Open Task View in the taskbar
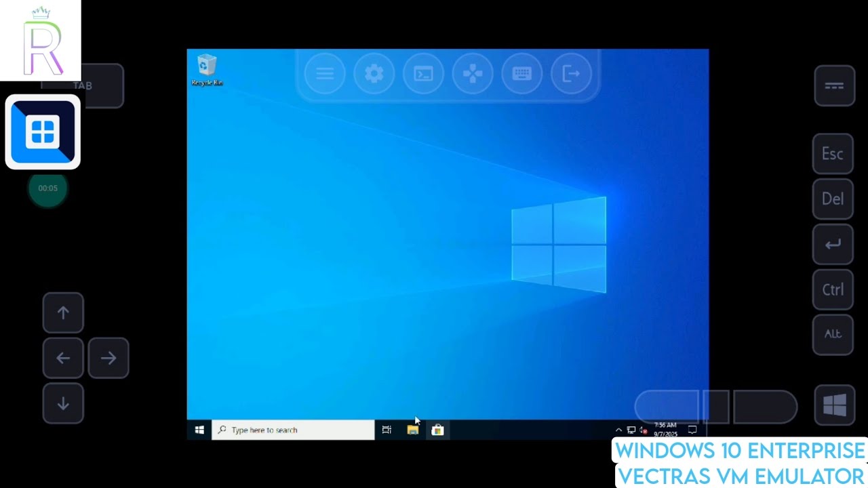This screenshot has height=488, width=868. click(387, 430)
